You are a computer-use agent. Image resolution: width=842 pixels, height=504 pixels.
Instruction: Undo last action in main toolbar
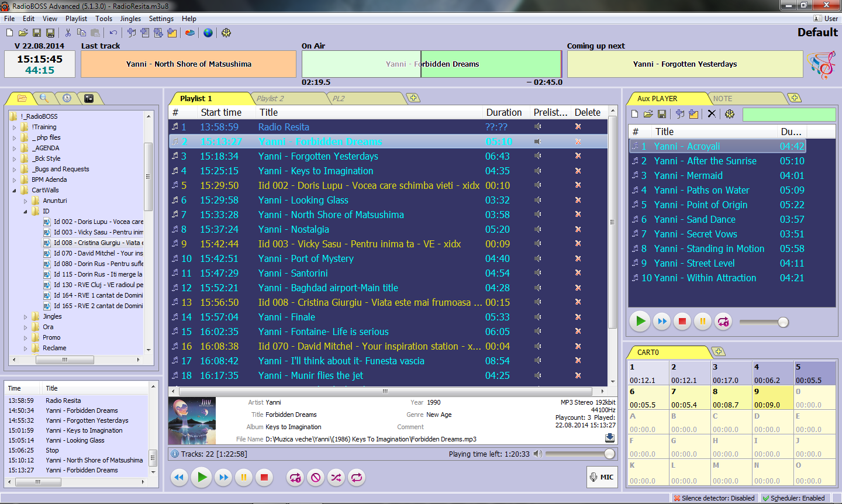(113, 33)
